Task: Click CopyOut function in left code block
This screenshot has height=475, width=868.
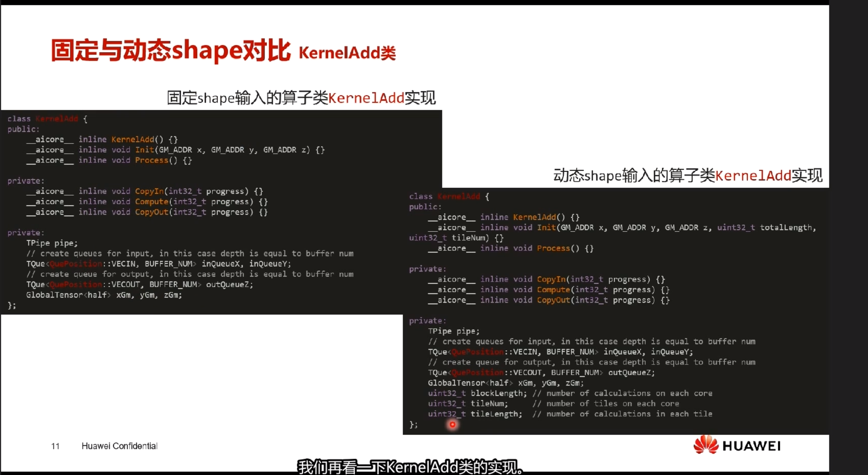Action: pos(152,212)
